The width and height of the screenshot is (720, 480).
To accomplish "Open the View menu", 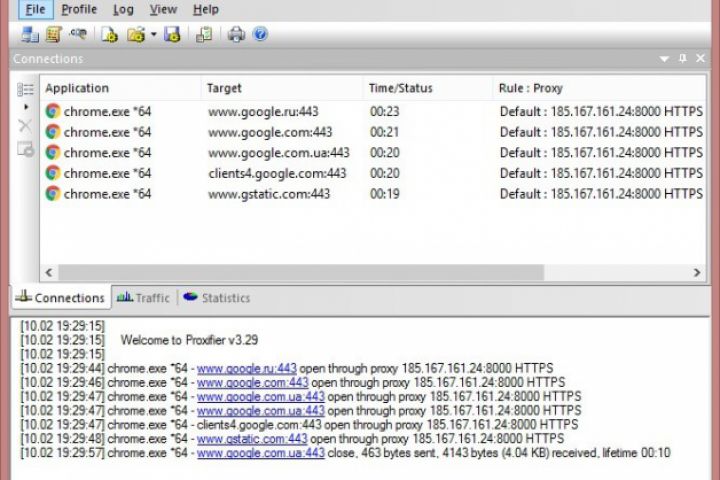I will [163, 9].
